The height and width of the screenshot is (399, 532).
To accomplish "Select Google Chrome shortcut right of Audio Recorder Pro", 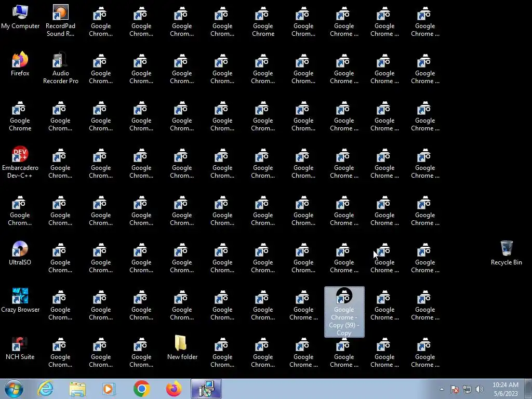I will pos(101,68).
